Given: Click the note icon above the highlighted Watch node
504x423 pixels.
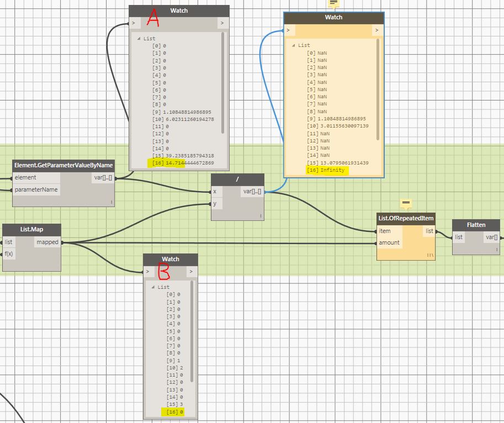Looking at the screenshot, I should click(x=333, y=3).
